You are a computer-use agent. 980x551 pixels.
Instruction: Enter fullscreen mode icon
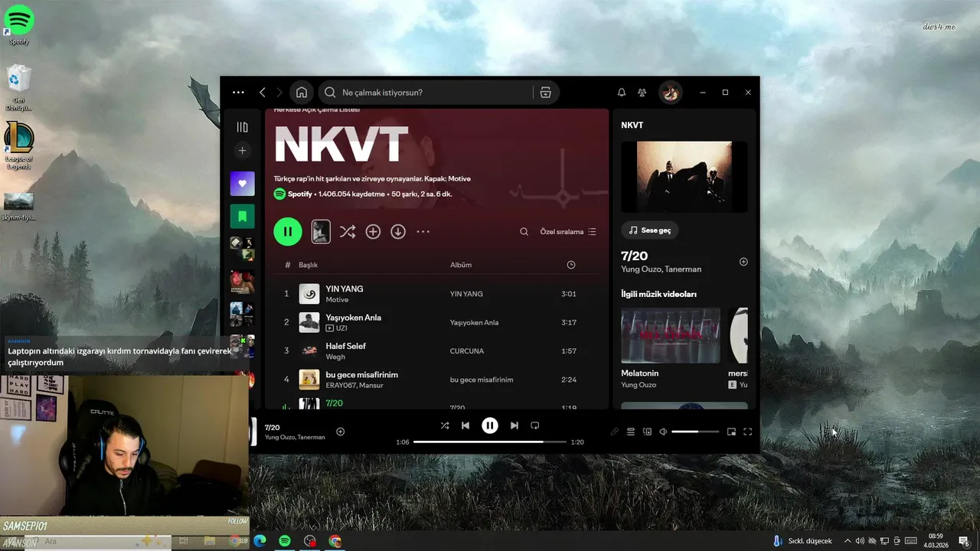tap(748, 432)
